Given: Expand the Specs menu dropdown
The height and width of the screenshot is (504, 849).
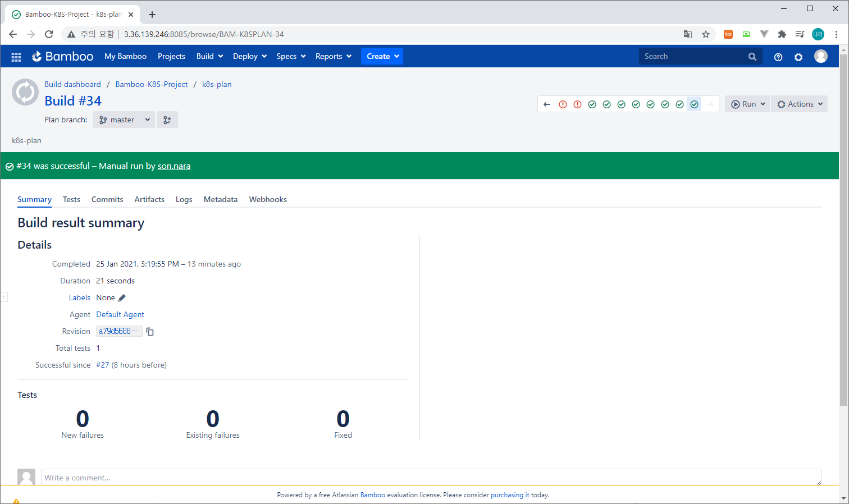Looking at the screenshot, I should pyautogui.click(x=291, y=56).
